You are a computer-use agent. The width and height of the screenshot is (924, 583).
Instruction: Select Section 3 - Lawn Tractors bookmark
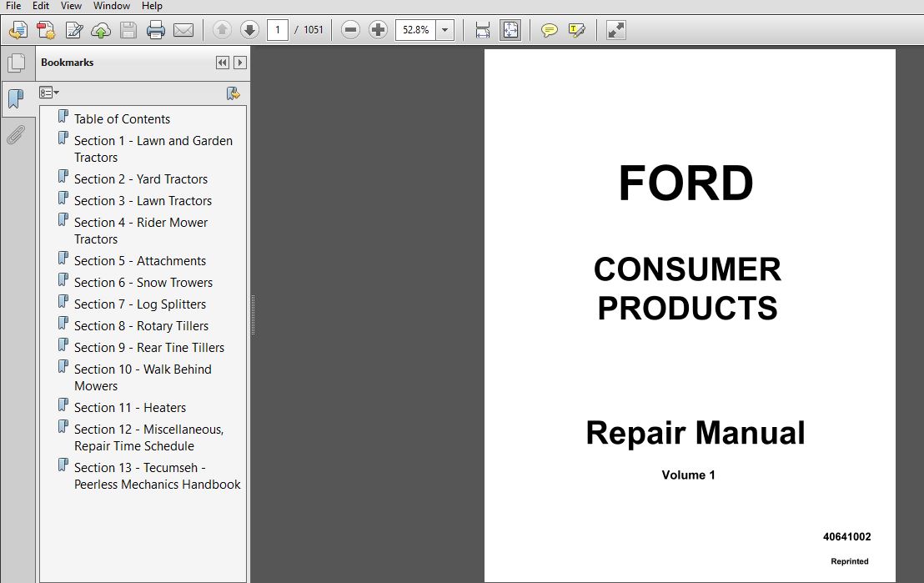[x=143, y=200]
